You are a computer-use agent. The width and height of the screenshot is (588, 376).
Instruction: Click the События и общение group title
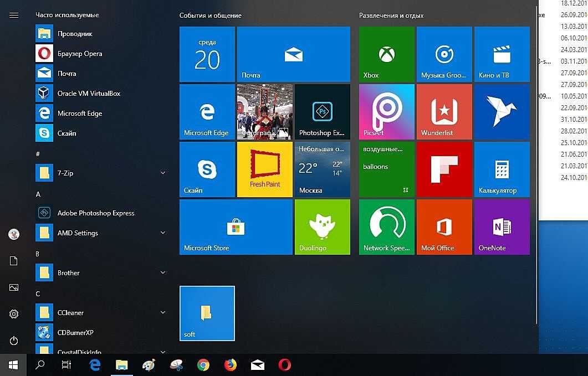click(211, 16)
